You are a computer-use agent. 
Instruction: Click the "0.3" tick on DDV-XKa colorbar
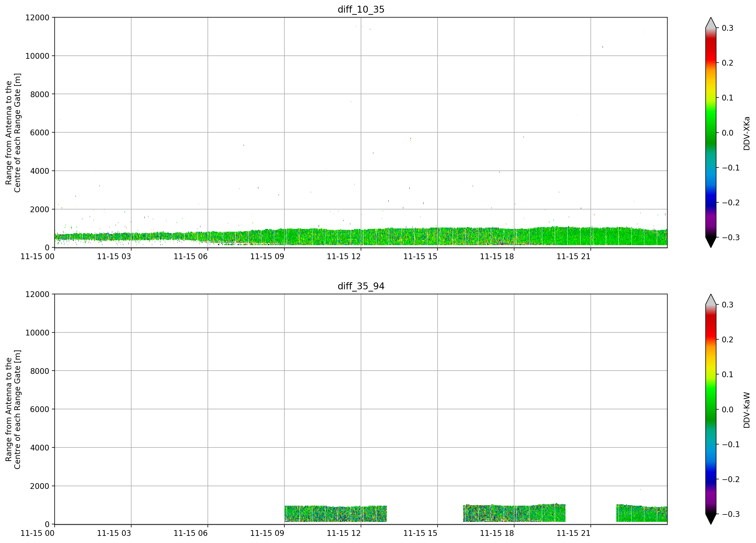(x=728, y=28)
